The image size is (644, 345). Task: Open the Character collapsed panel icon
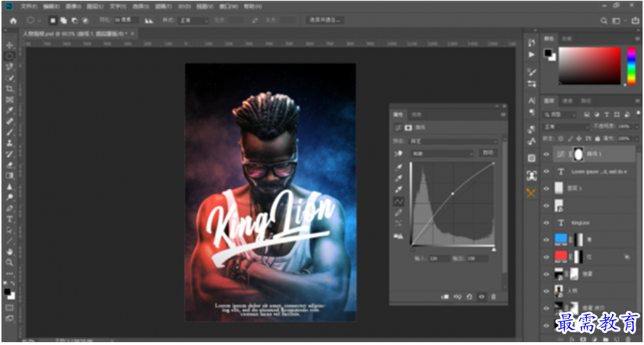point(531,101)
